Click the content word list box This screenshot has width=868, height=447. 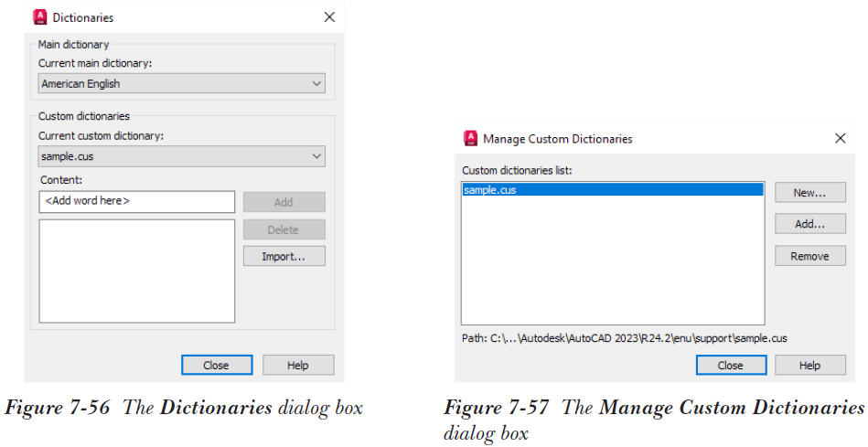point(136,271)
